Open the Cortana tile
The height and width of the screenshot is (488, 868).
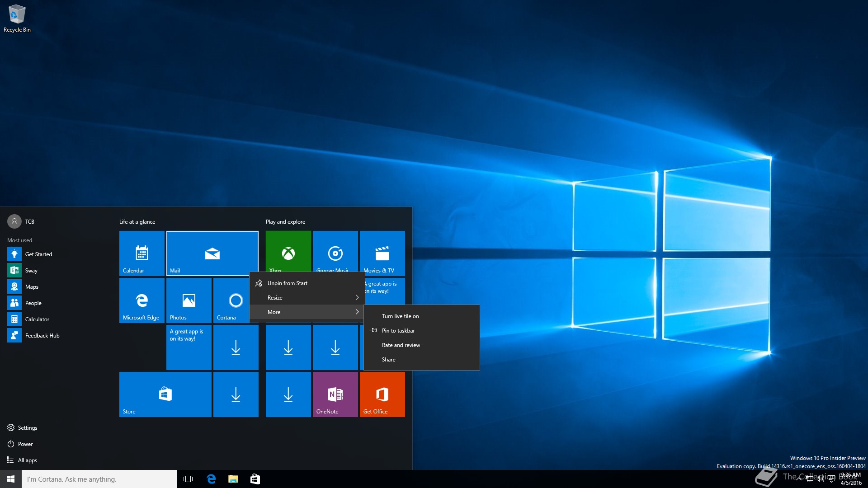[231, 300]
